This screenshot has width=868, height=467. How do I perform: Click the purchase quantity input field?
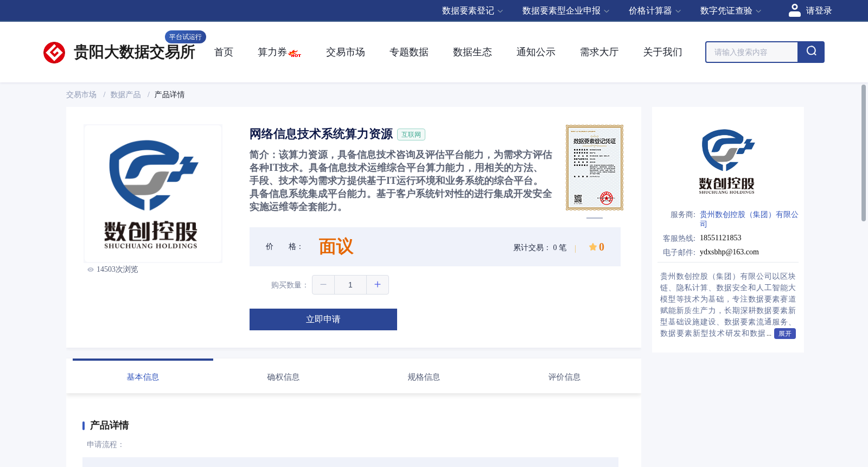[350, 285]
